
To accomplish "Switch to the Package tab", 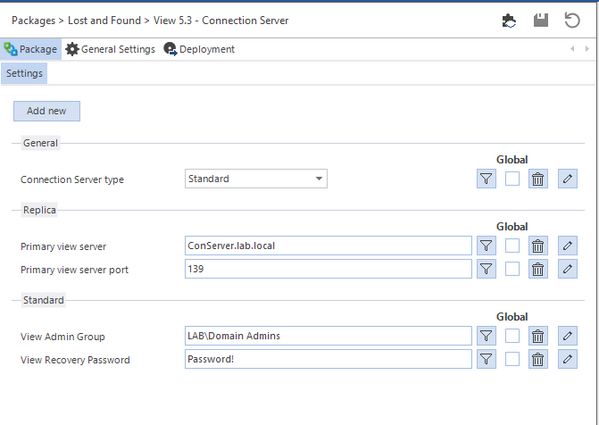I will [31, 49].
